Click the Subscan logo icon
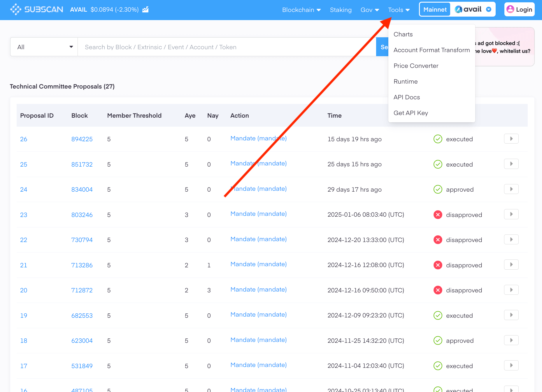This screenshot has width=542, height=392. point(16,10)
